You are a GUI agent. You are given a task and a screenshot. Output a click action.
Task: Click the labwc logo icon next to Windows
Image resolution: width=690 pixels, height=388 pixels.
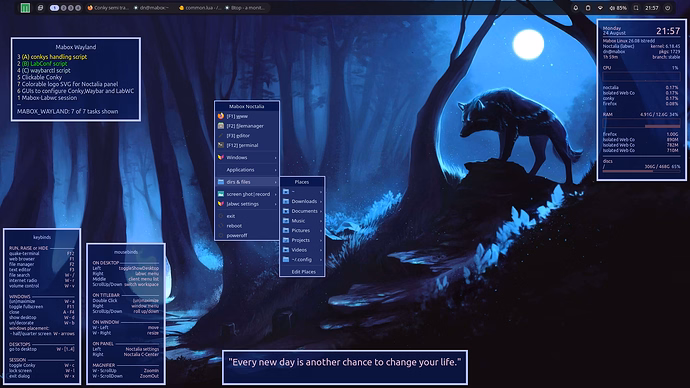221,157
